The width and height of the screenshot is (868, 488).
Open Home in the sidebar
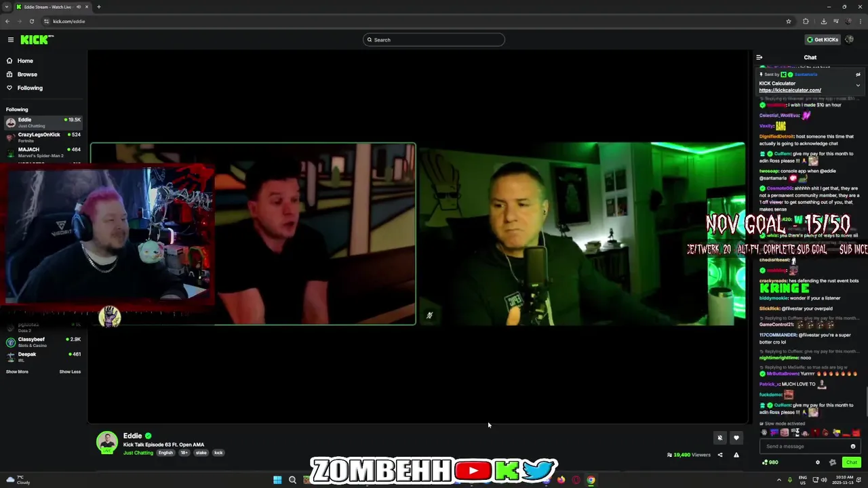(25, 61)
